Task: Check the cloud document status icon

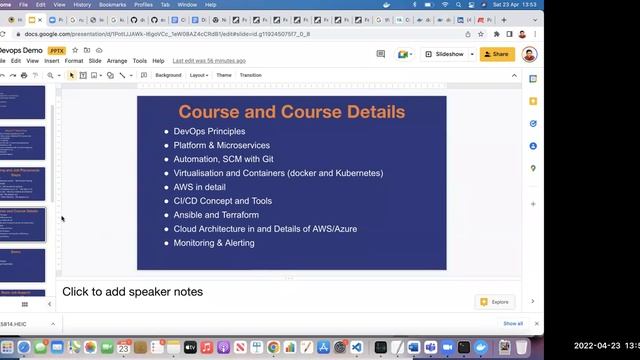Action: tap(99, 50)
